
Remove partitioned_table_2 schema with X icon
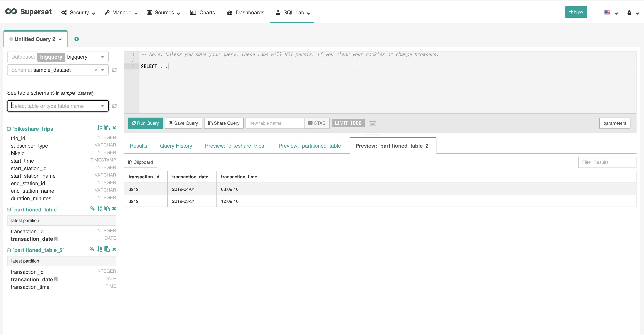tap(114, 249)
